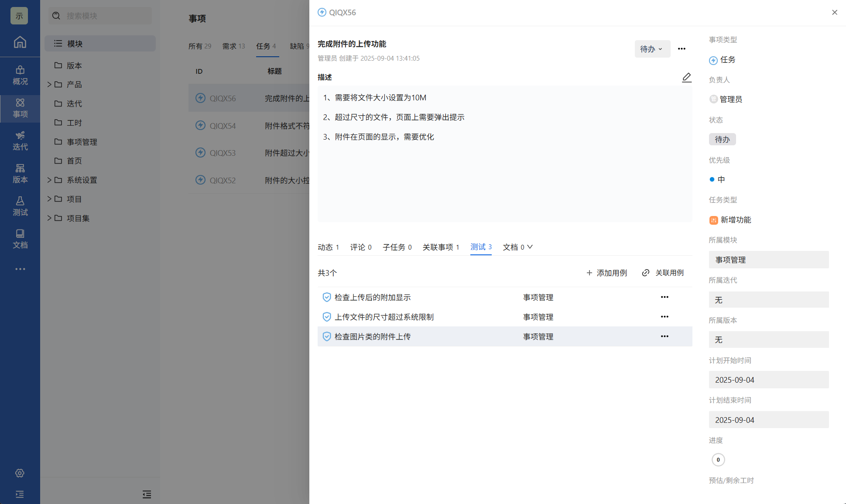Click the description edit pencil icon
The width and height of the screenshot is (846, 504).
coord(686,77)
